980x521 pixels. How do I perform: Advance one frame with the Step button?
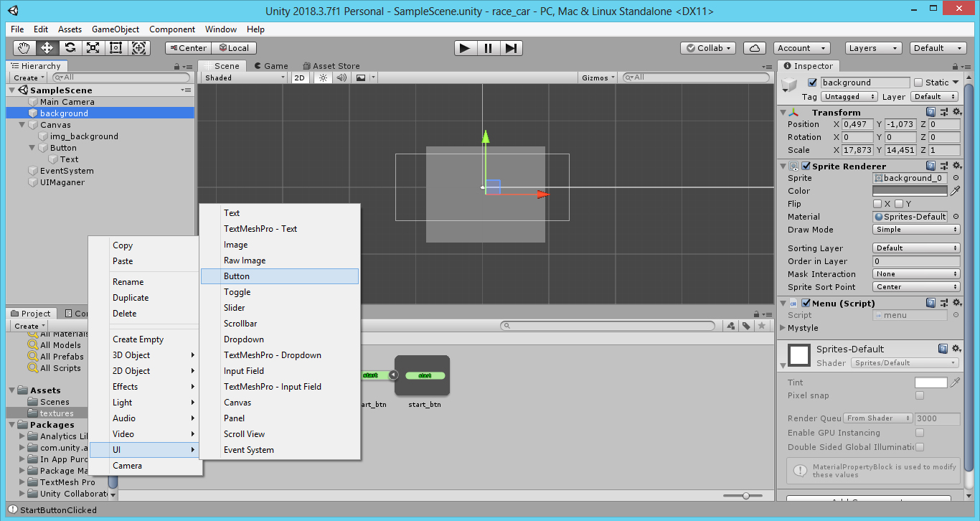(x=511, y=48)
